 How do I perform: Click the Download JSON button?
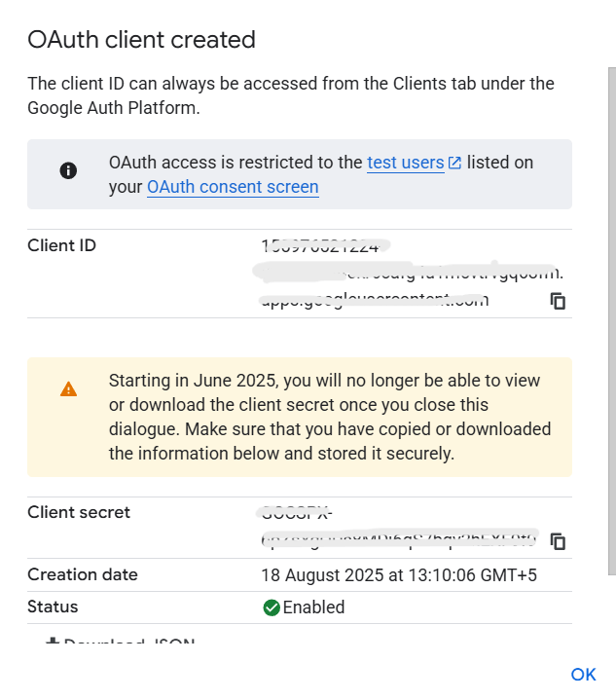(122, 644)
